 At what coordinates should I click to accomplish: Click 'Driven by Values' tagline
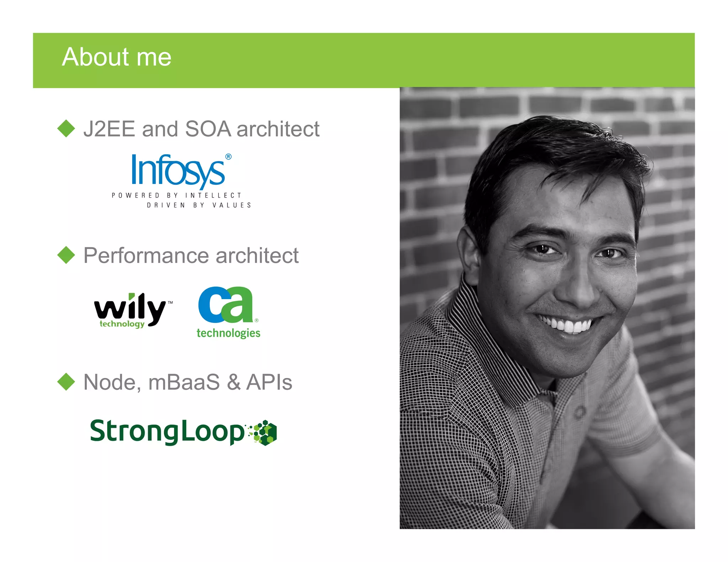(x=199, y=205)
